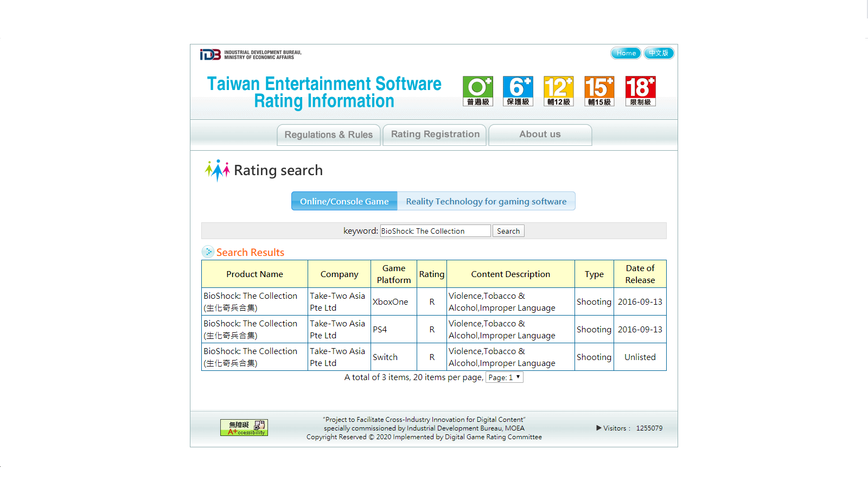Click the 12+ rating icon
868x488 pixels.
click(x=559, y=91)
